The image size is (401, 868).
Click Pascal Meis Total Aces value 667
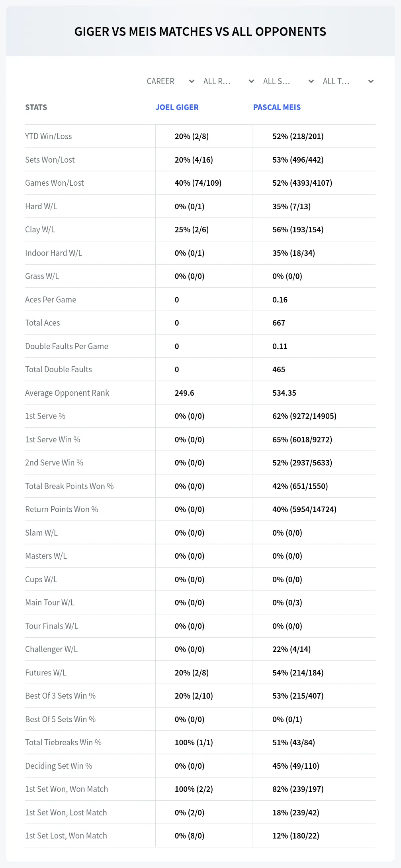coord(279,323)
